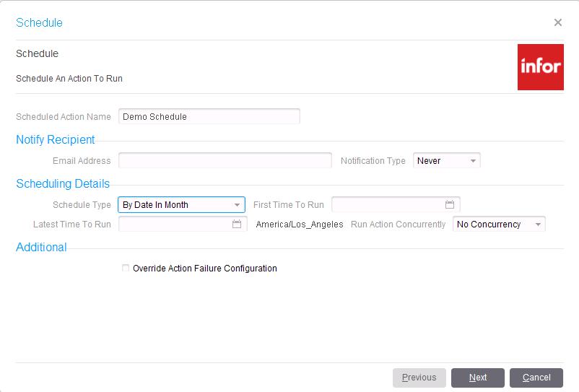This screenshot has width=579, height=392.
Task: Open calendar picker for First Time To Run
Action: pos(449,204)
